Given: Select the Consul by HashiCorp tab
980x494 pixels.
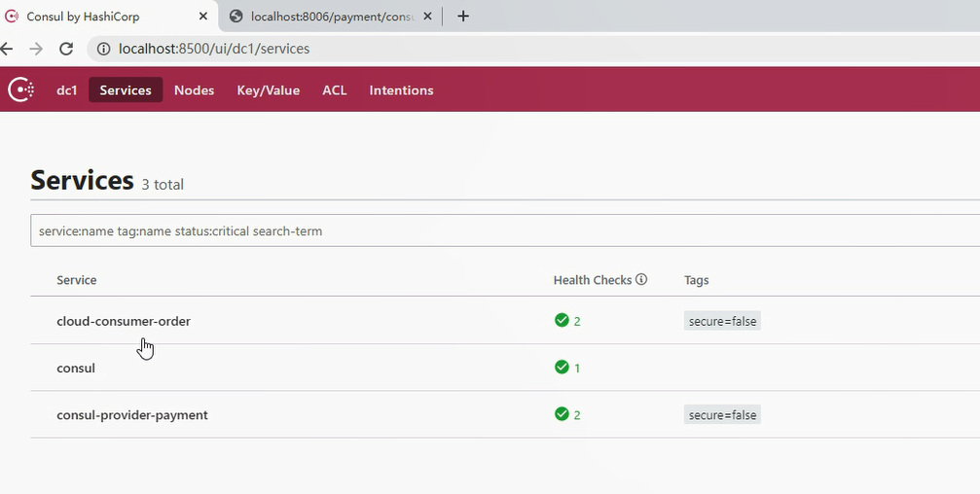Looking at the screenshot, I should pyautogui.click(x=109, y=17).
